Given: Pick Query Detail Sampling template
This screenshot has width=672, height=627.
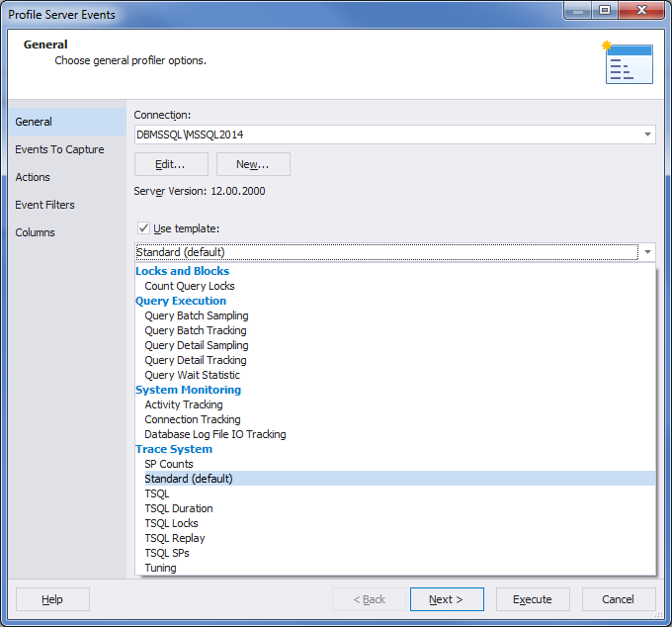Looking at the screenshot, I should [395, 345].
